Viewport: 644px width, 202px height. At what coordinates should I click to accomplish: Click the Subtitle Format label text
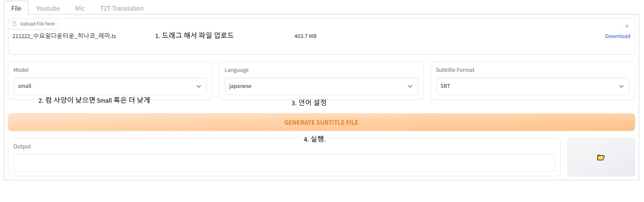coord(455,70)
